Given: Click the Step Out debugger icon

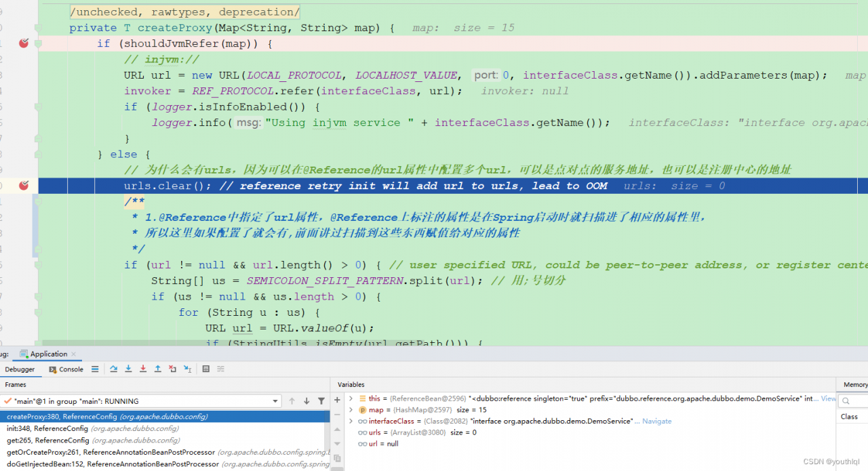Looking at the screenshot, I should [157, 369].
